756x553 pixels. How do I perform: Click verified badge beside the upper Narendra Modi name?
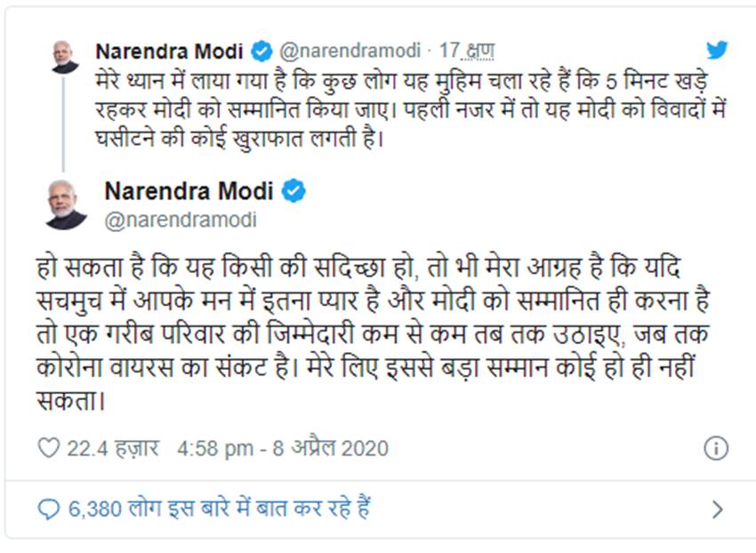tap(263, 49)
